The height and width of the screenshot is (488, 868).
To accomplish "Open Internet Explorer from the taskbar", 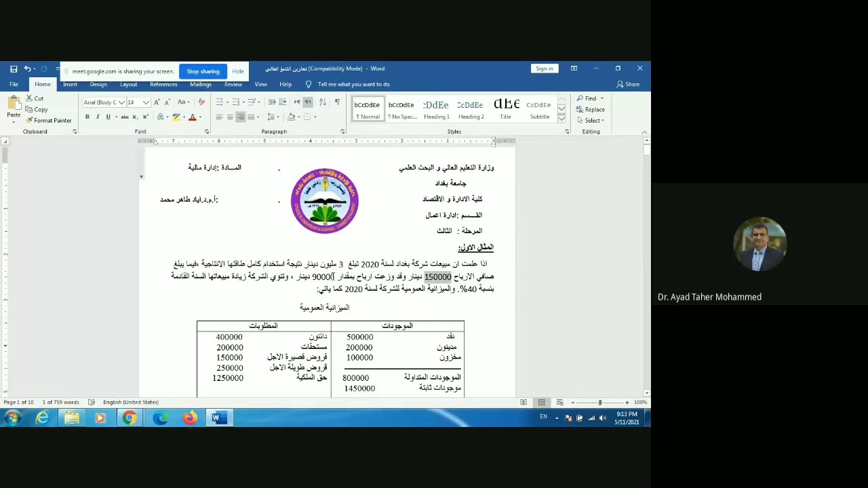I will click(x=42, y=418).
